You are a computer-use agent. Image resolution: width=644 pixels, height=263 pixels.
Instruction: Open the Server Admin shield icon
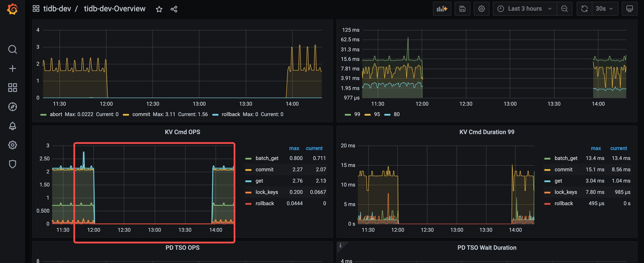(x=12, y=164)
